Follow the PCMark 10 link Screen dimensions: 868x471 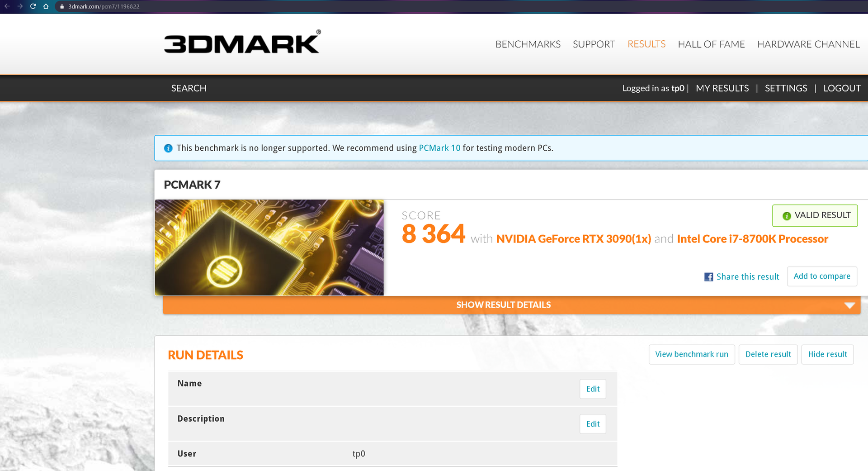[439, 148]
